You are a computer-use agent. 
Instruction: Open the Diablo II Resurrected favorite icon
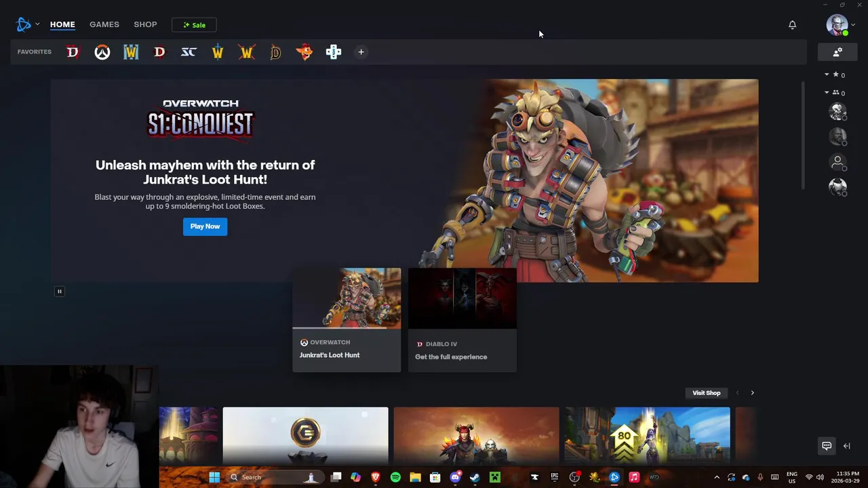point(275,52)
